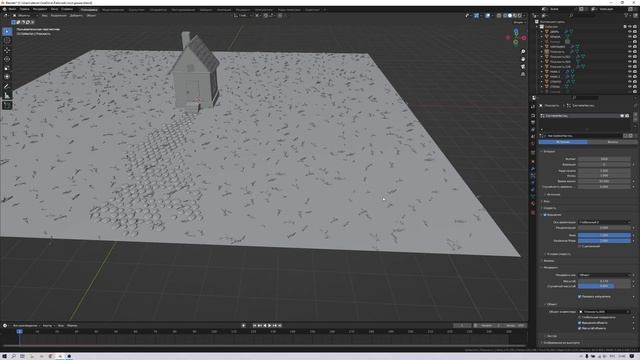Click the viewport zoom magnifier icon
640x360 pixels.
coord(523,52)
